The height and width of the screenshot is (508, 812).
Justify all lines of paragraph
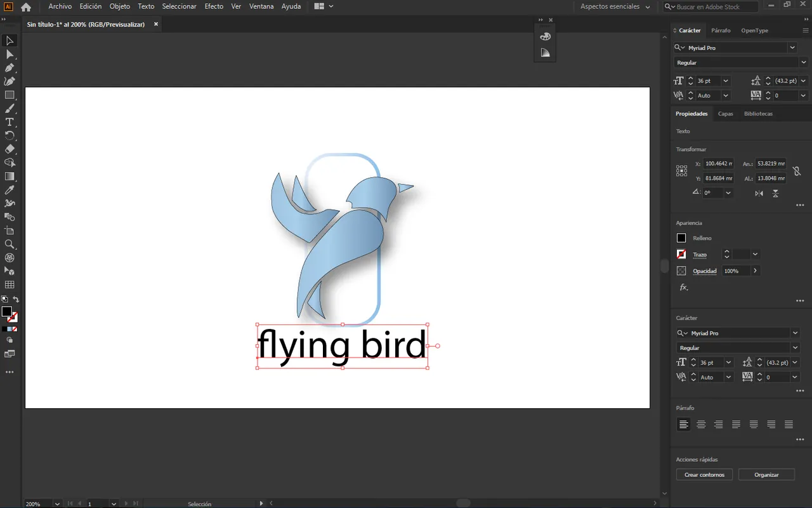point(789,424)
